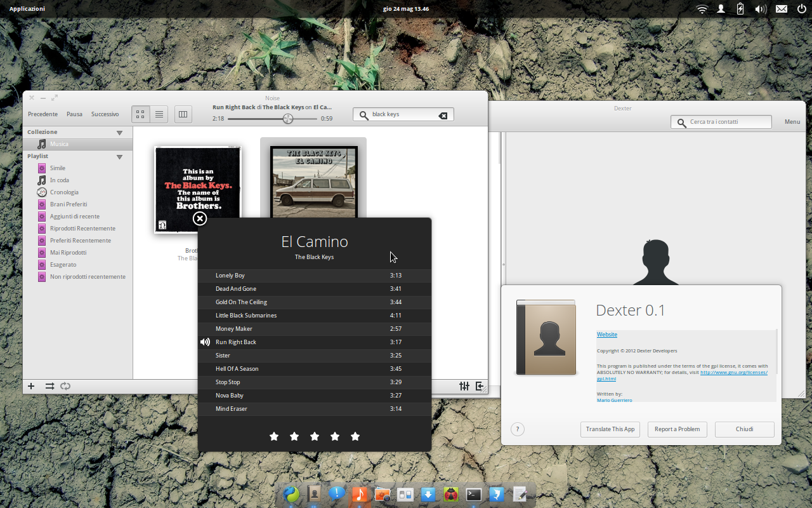Play Nova Baby track
812x508 pixels.
pyautogui.click(x=315, y=396)
